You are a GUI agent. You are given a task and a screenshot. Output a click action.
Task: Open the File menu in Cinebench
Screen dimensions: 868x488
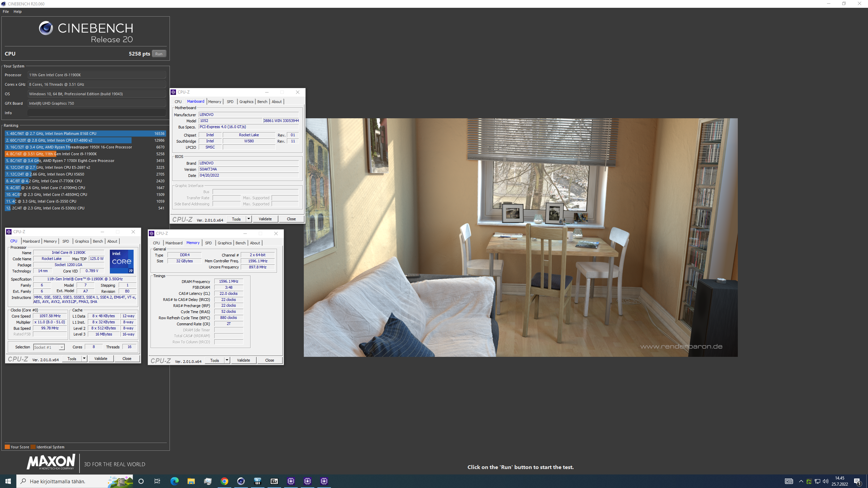tap(6, 12)
